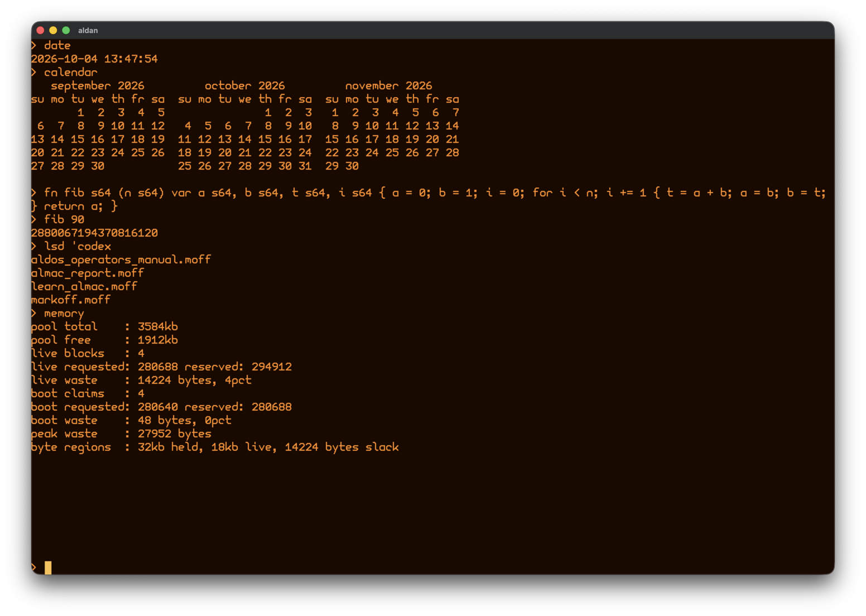Click the markoff.moff file name
866x616 pixels.
[71, 300]
